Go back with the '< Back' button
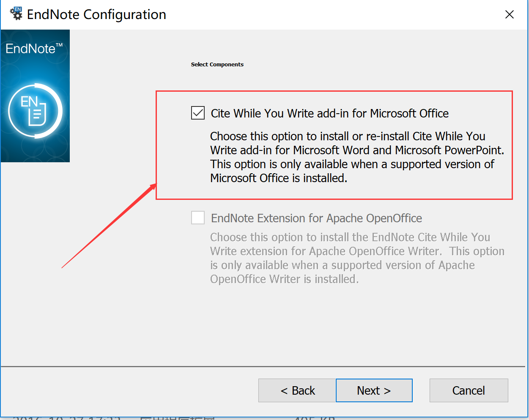Viewport: 529px width, 420px height. pos(297,390)
